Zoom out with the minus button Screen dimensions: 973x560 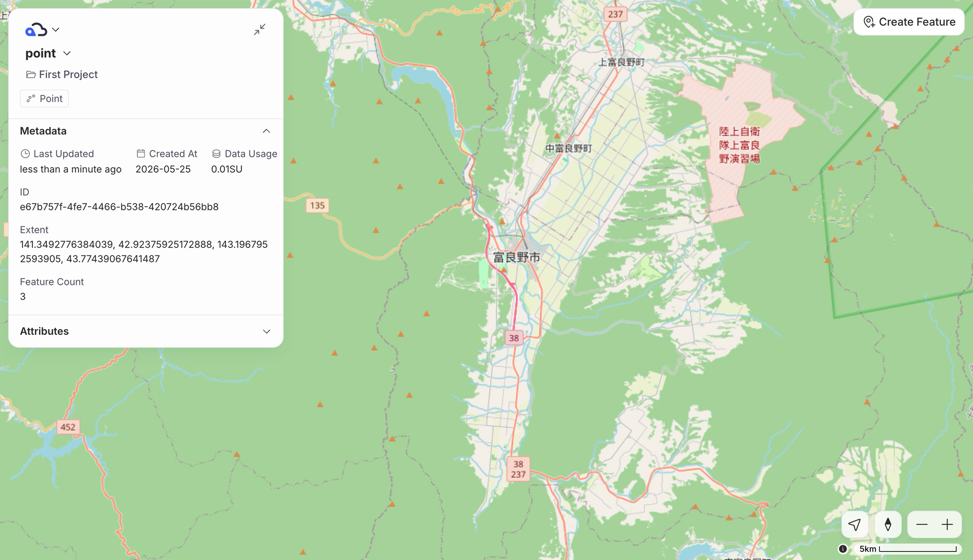(922, 525)
